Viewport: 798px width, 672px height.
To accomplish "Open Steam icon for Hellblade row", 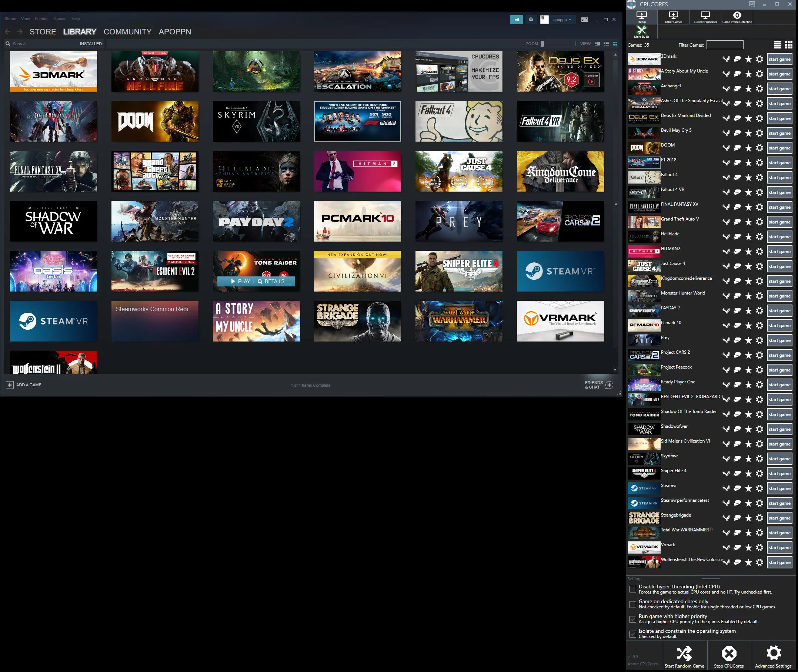I will coord(726,237).
